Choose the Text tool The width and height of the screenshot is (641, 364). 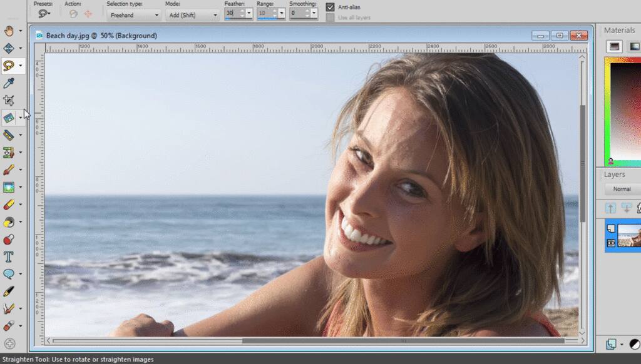9,256
